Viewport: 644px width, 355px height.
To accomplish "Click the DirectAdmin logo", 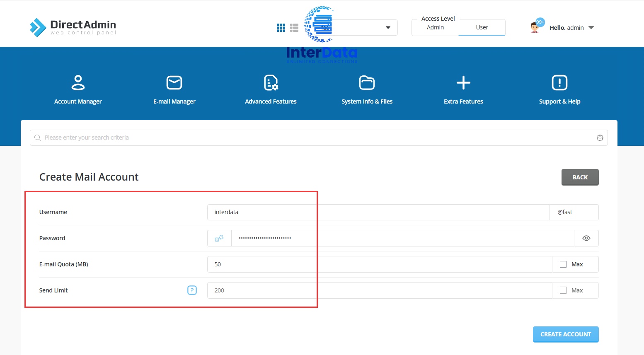I will point(73,27).
